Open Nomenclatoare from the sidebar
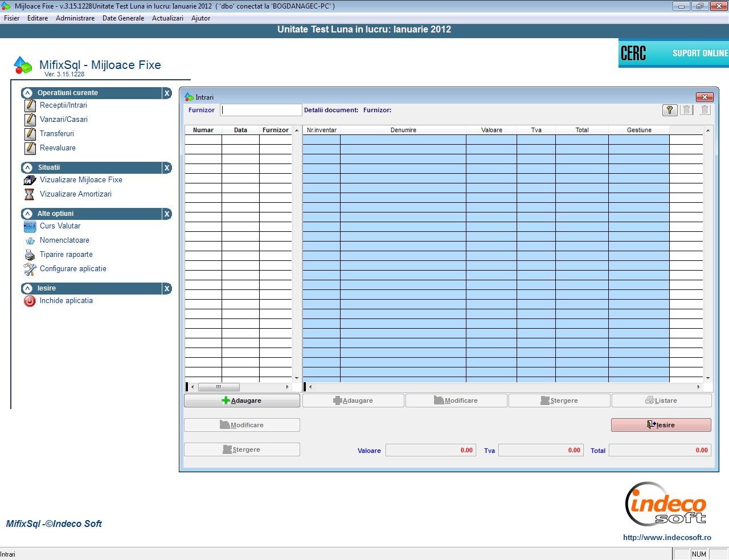The width and height of the screenshot is (729, 560). click(64, 240)
